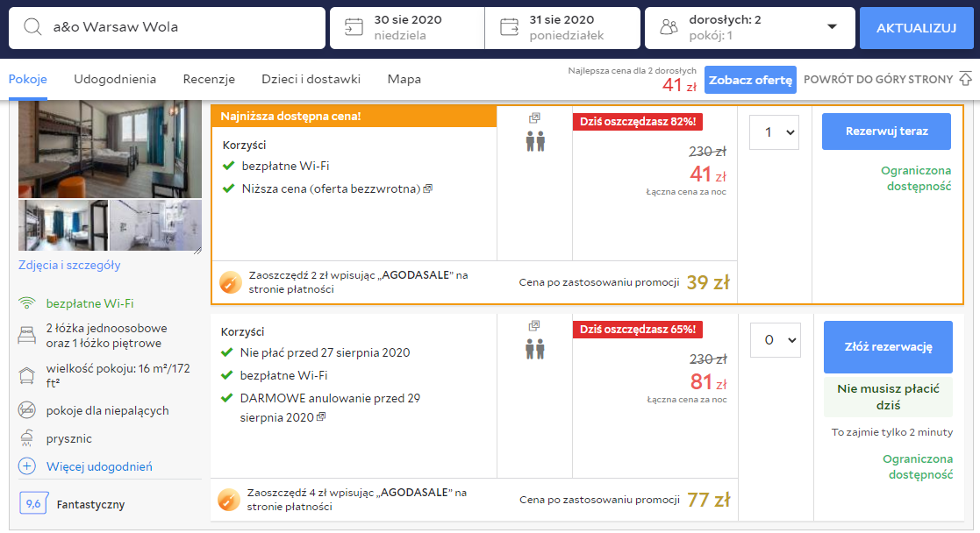Viewport: 980px width, 533px height.
Task: Open the check-in calendar icon
Action: click(354, 27)
